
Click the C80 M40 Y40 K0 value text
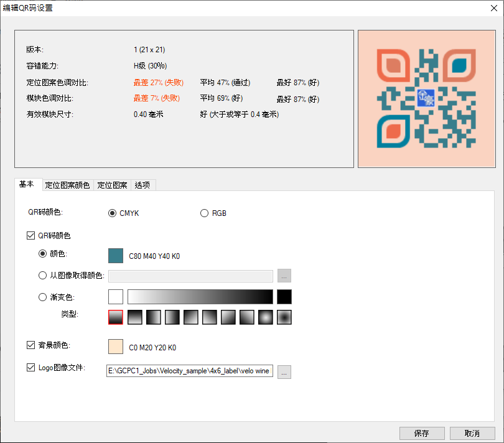[154, 256]
